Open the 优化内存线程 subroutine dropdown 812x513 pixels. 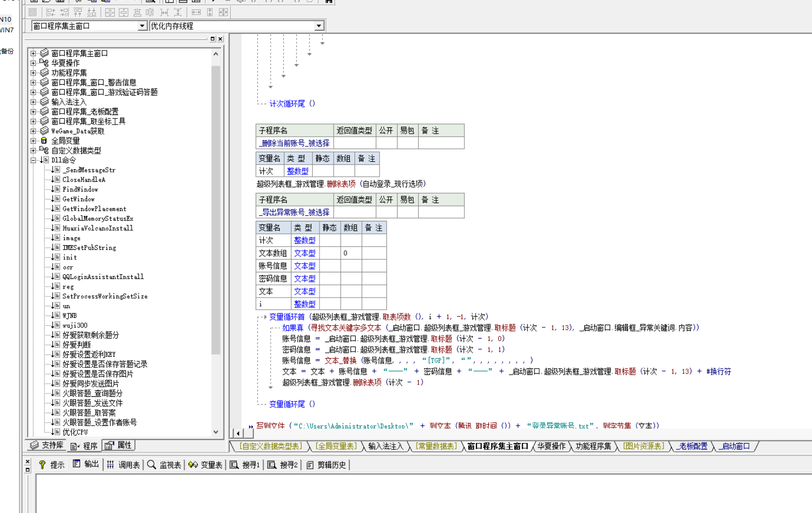tap(318, 26)
